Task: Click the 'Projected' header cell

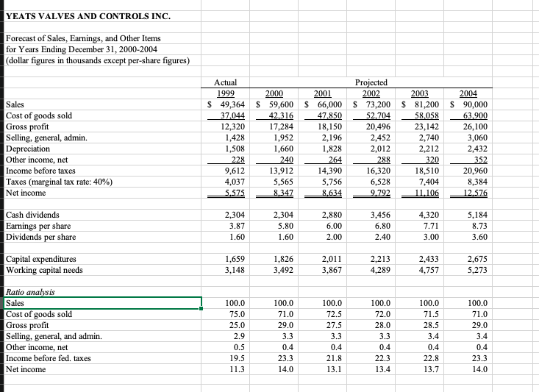Action: pyautogui.click(x=371, y=82)
